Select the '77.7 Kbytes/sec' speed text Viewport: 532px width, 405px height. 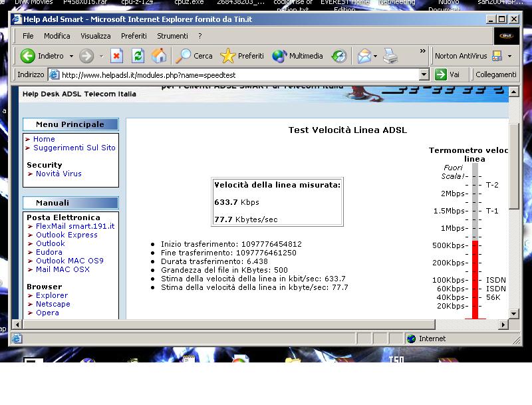pyautogui.click(x=245, y=219)
